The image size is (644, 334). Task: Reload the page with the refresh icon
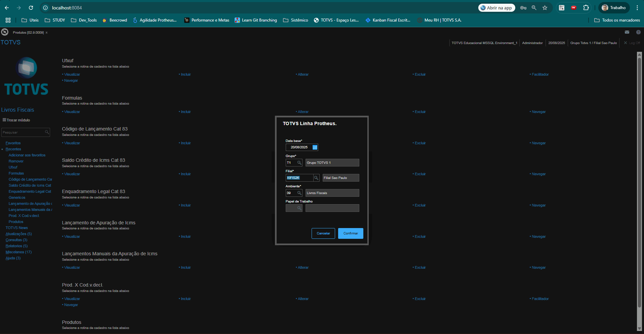click(31, 8)
